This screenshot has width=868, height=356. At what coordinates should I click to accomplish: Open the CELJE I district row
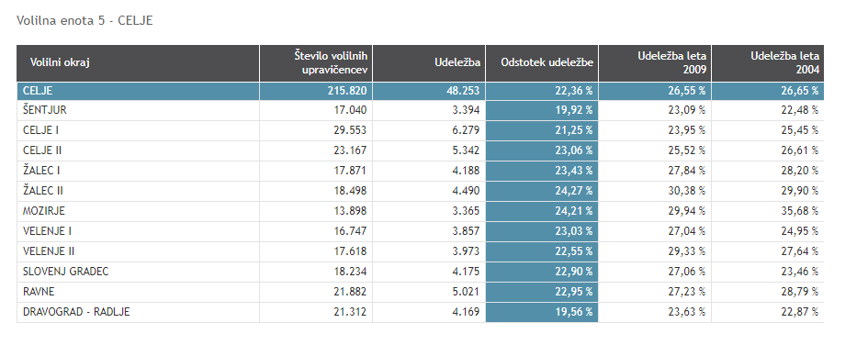(420, 130)
